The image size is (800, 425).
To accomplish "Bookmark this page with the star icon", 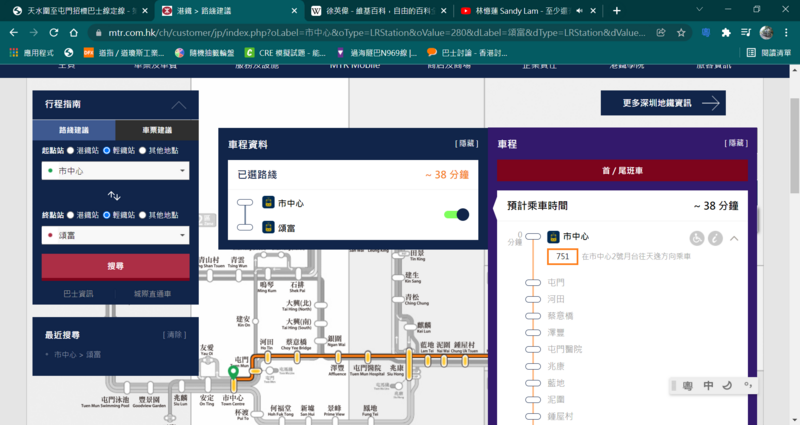I will point(681,33).
